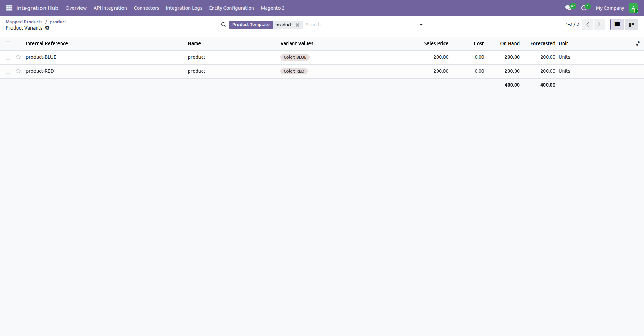The image size is (644, 336).
Task: Open the Magento 2 menu
Action: coord(273,8)
